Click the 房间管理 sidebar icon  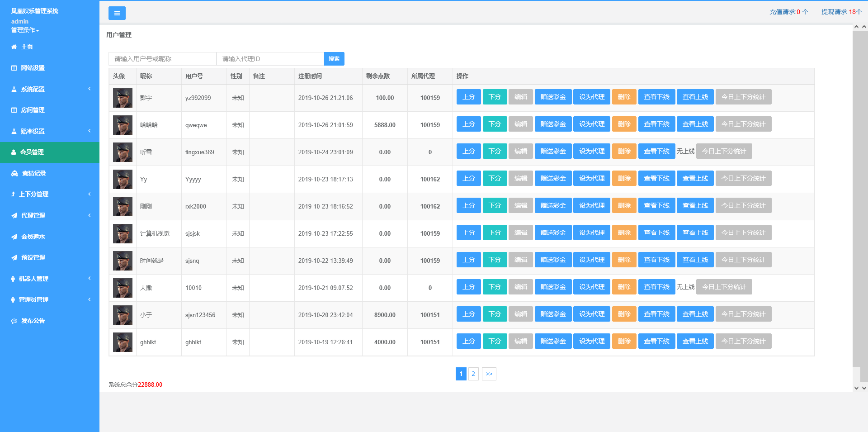[14, 110]
